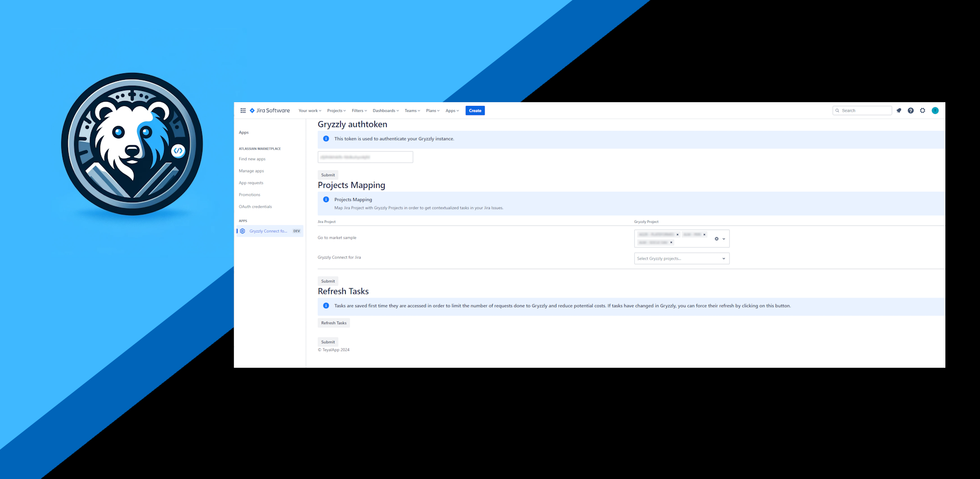Open the settings gear icon
Image resolution: width=980 pixels, height=479 pixels.
pyautogui.click(x=922, y=111)
